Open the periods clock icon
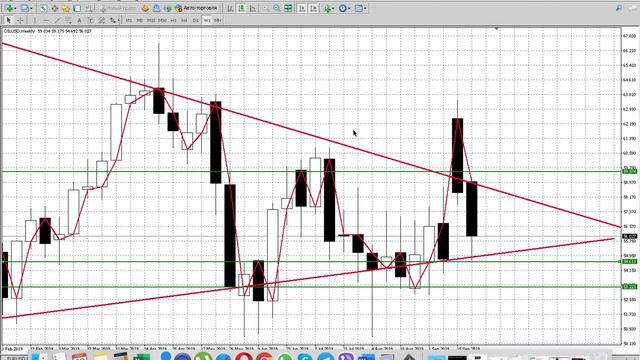The image size is (640, 360). pyautogui.click(x=342, y=8)
